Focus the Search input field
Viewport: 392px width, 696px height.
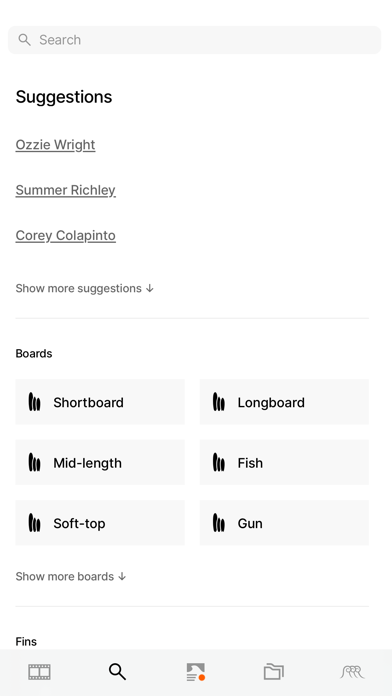tap(194, 40)
